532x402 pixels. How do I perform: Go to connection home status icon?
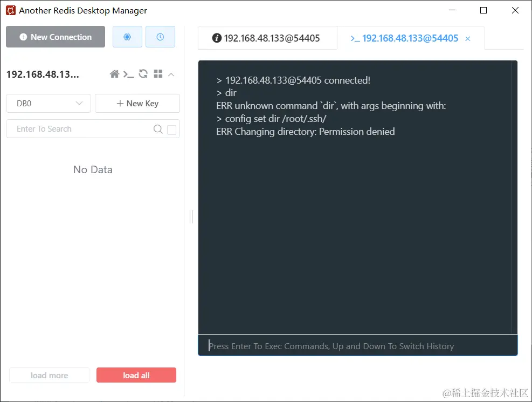coord(114,74)
